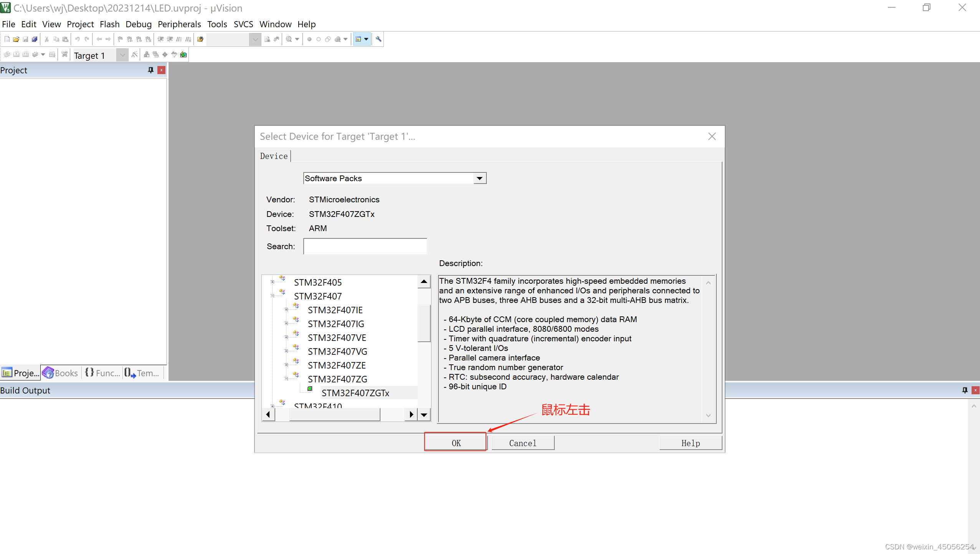980x554 pixels.
Task: Scroll down in device list
Action: (424, 415)
